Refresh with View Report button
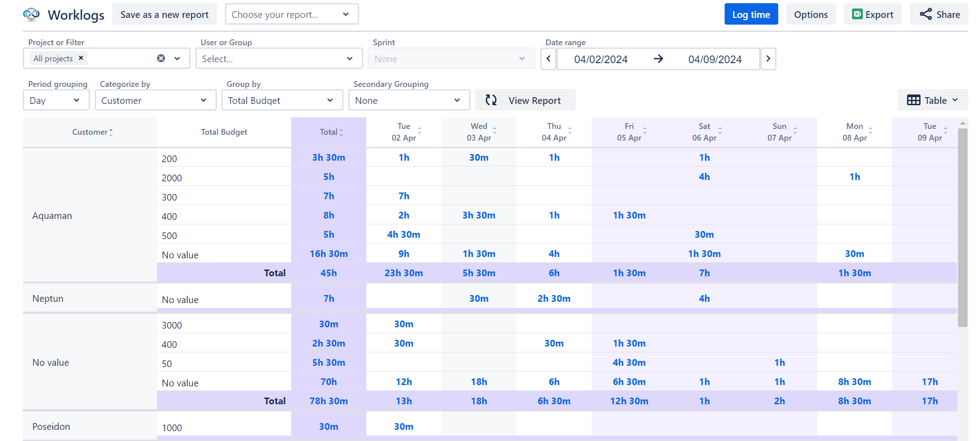The width and height of the screenshot is (980, 441). point(525,100)
